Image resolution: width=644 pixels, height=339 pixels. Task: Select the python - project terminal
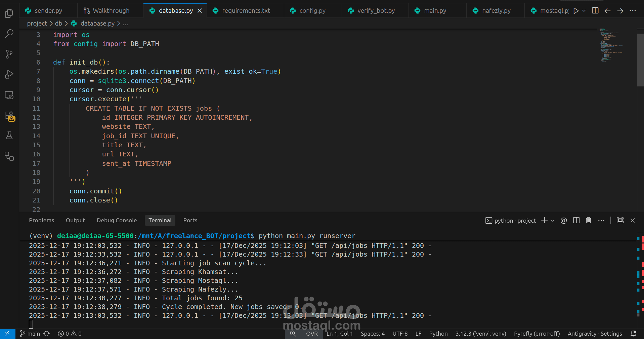tap(511, 221)
